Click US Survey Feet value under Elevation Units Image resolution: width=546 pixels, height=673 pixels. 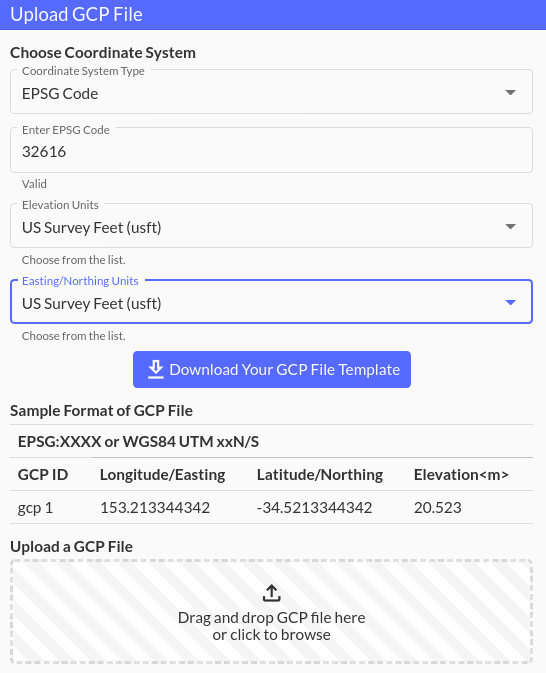92,227
